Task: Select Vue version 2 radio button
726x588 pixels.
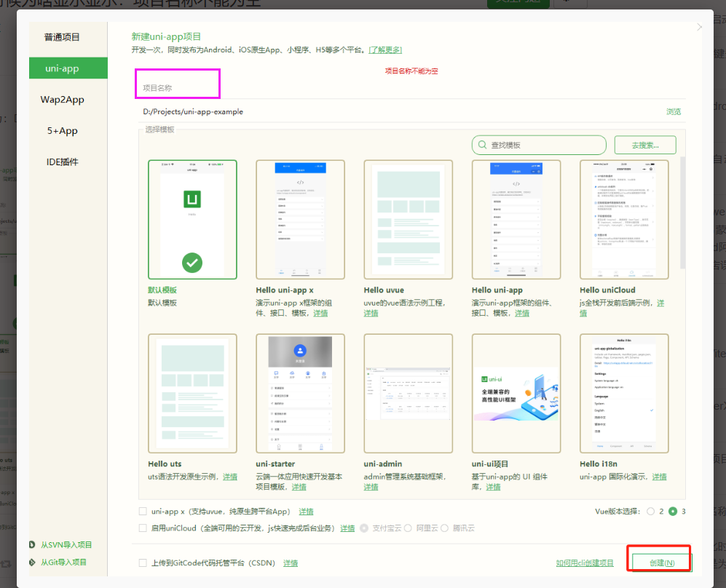Action: 650,511
